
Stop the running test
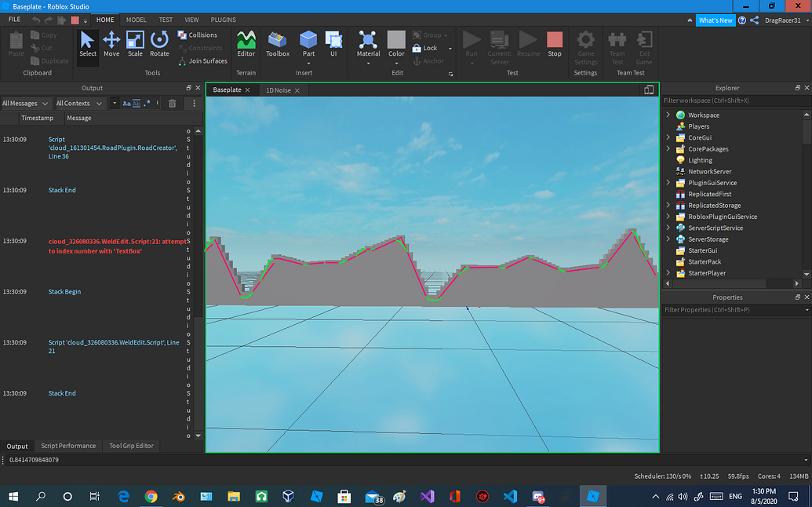pos(555,45)
